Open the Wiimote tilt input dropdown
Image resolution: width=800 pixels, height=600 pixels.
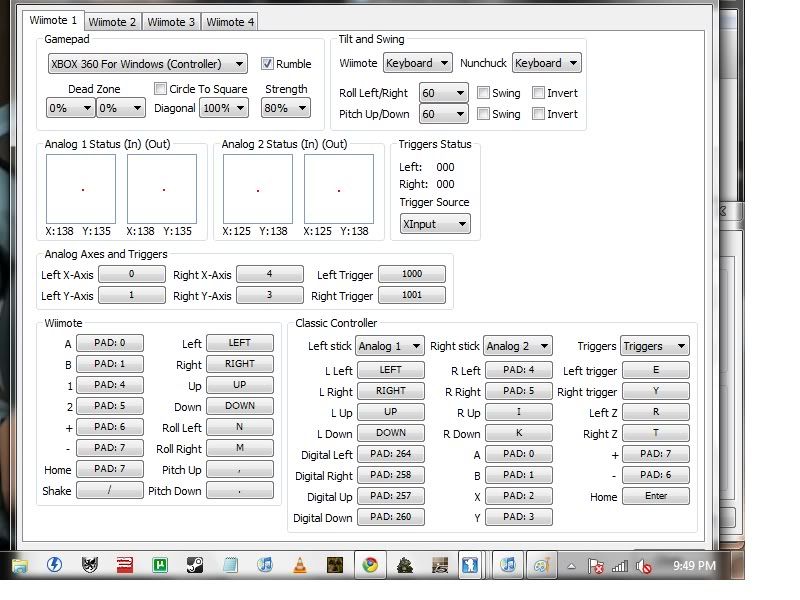[417, 63]
